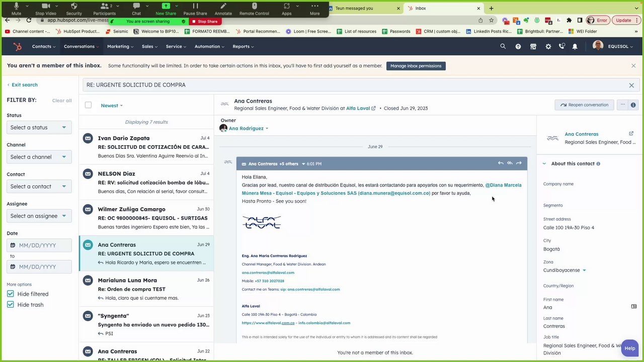
Task: Click Clear all filters
Action: [62, 101]
